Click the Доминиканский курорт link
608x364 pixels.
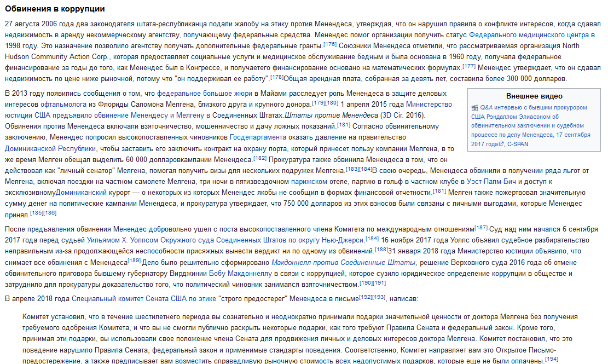pos(81,192)
